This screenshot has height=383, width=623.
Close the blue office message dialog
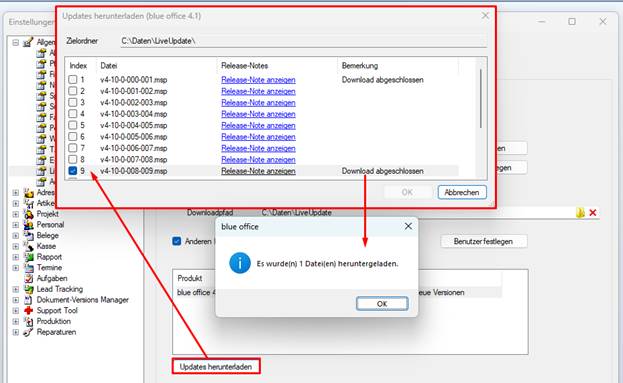pos(408,226)
